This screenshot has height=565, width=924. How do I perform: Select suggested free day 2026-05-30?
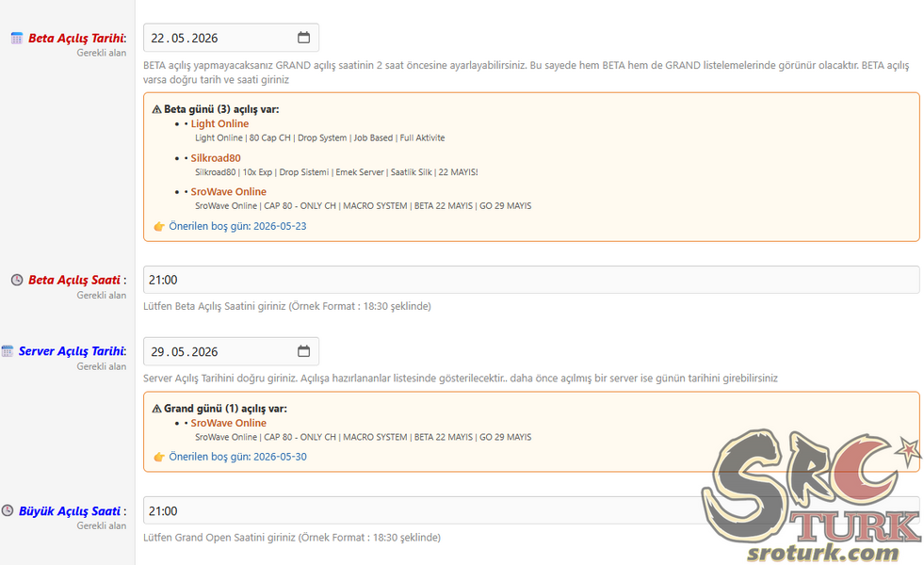[237, 457]
